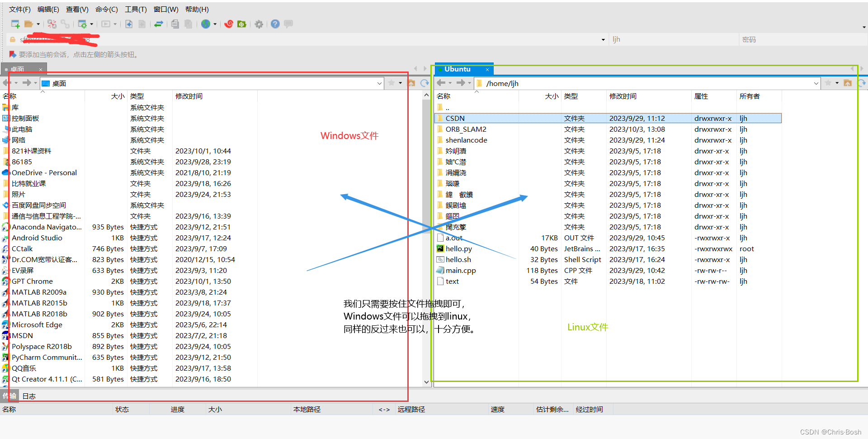The height and width of the screenshot is (439, 868).
Task: Refresh the local pane file list
Action: click(x=425, y=83)
